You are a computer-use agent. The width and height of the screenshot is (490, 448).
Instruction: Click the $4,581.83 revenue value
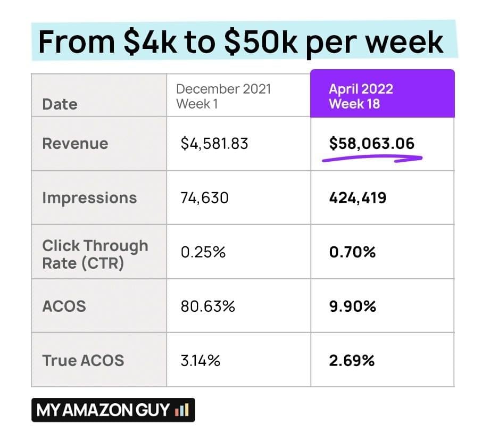[214, 144]
